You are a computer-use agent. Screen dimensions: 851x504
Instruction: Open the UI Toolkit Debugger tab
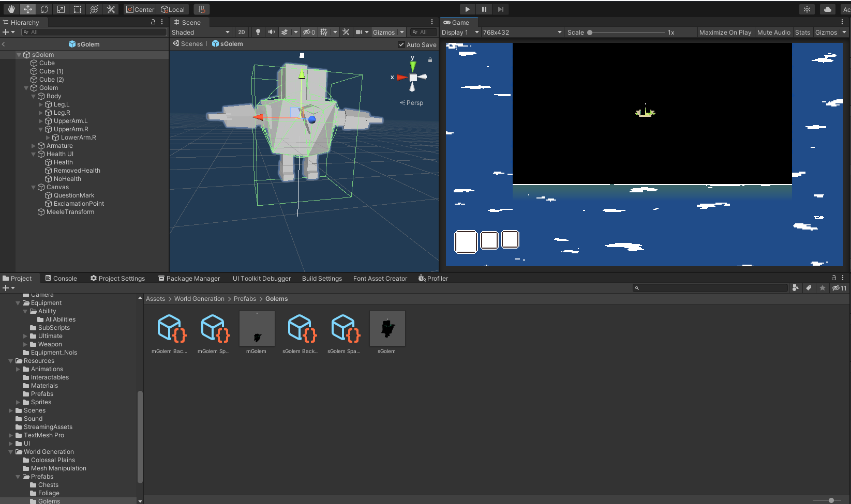pos(262,278)
